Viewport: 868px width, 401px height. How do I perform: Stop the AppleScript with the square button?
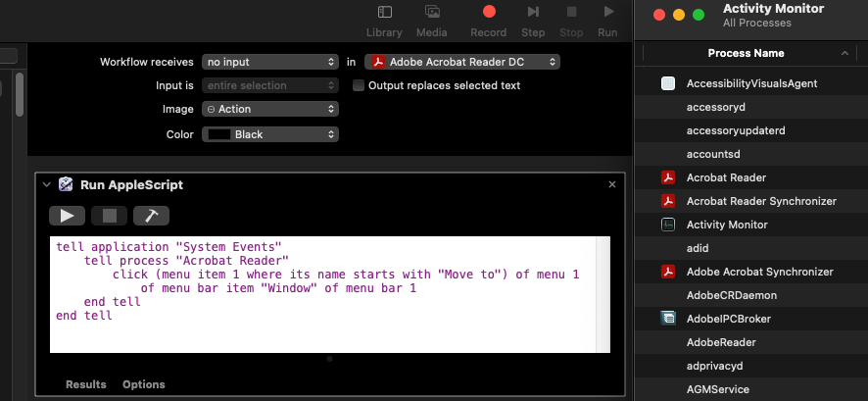pos(110,216)
